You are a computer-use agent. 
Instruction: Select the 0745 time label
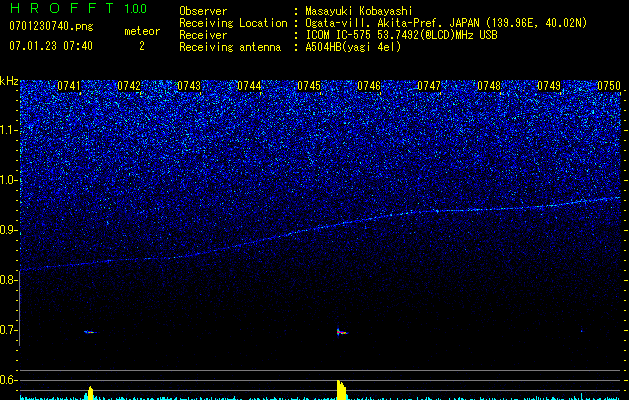point(309,86)
